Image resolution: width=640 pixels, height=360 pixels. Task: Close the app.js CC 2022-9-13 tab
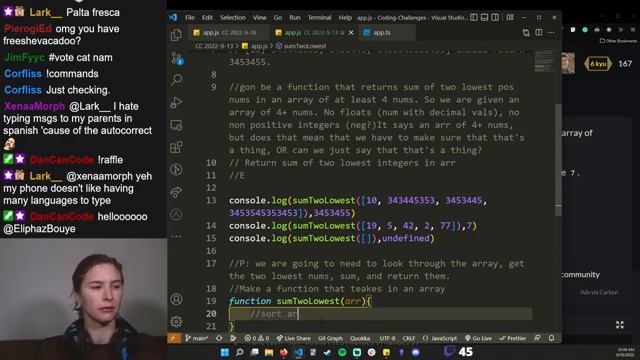351,33
